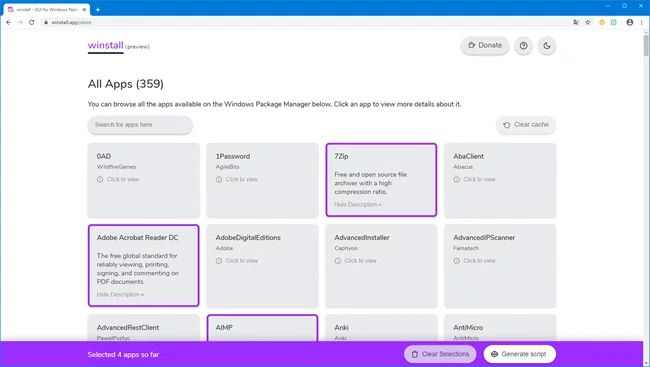Focus the Search for apps field

point(140,125)
